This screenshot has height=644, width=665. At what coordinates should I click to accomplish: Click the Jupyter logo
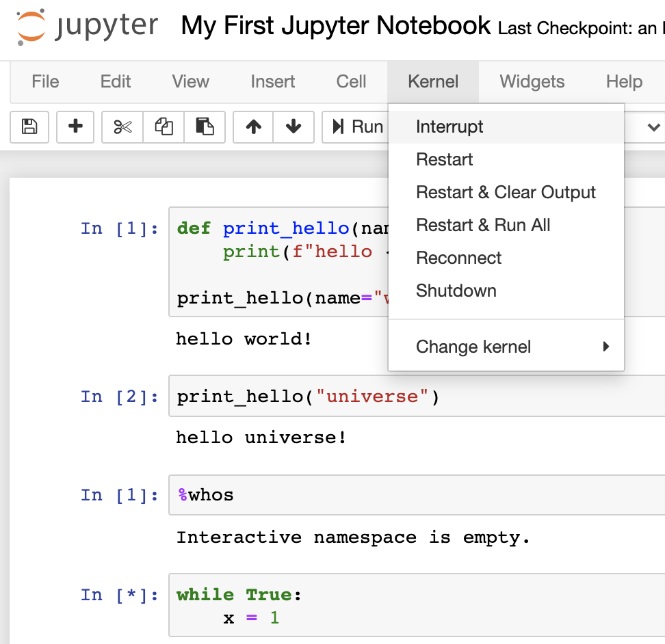pyautogui.click(x=86, y=26)
